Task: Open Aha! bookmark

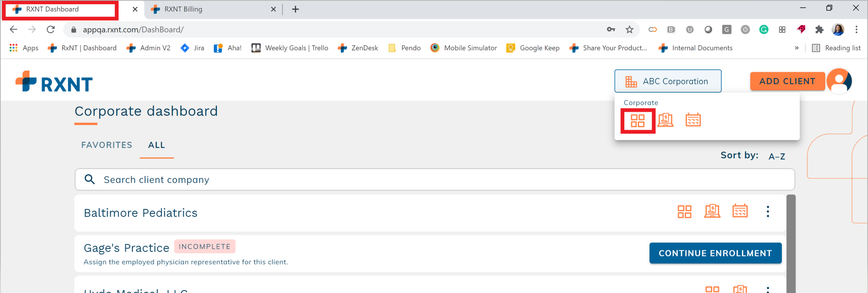Action: (x=228, y=48)
